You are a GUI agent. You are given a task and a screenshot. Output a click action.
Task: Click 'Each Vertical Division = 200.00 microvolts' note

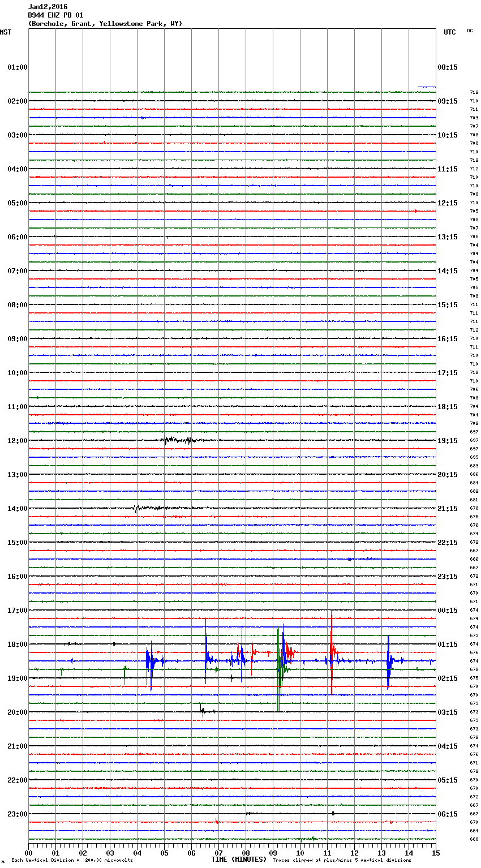[x=72, y=861]
